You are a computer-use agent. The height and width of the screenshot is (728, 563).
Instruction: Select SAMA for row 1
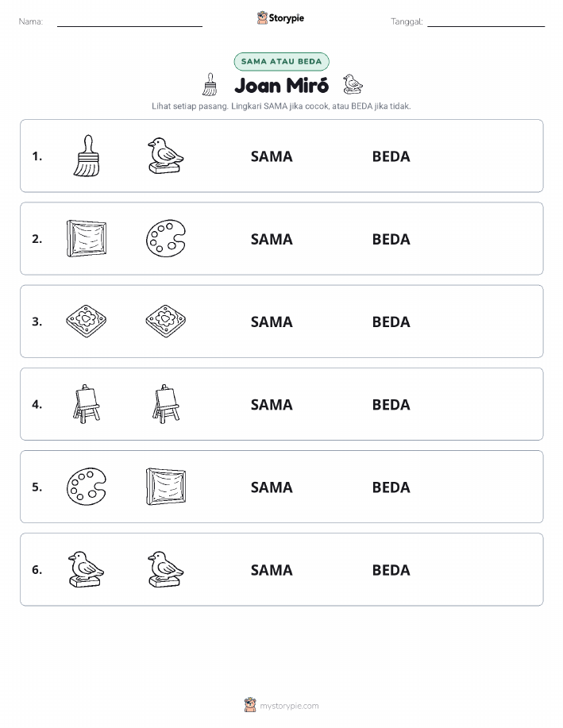click(272, 156)
